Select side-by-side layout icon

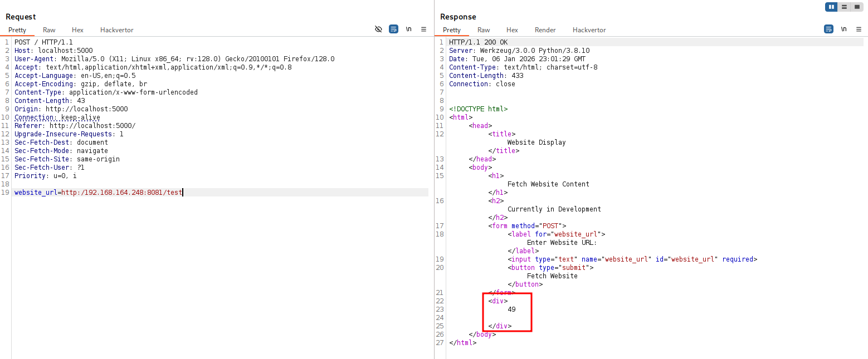click(x=832, y=7)
